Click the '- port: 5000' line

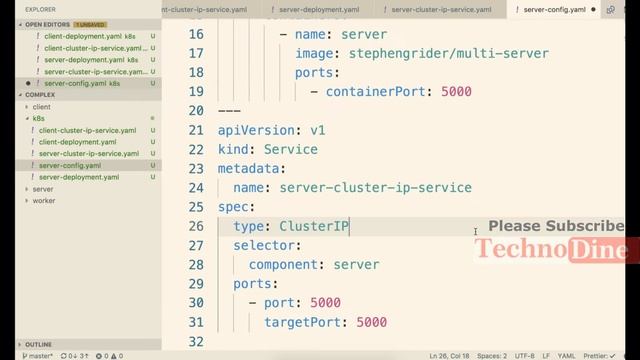[x=295, y=303]
